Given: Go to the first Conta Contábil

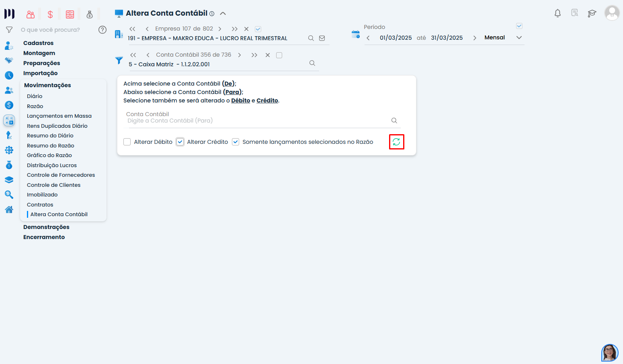Looking at the screenshot, I should pos(133,55).
